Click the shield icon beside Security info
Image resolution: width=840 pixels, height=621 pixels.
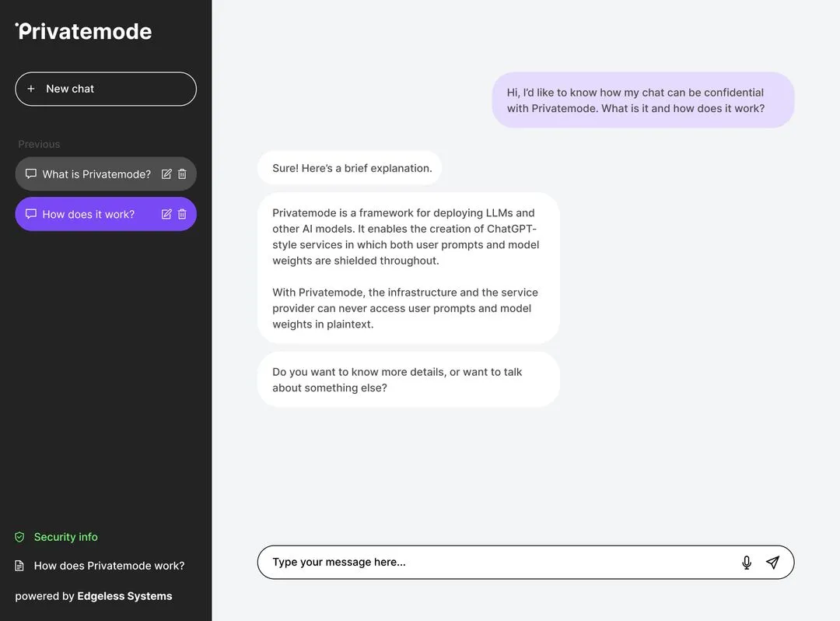[x=19, y=537]
